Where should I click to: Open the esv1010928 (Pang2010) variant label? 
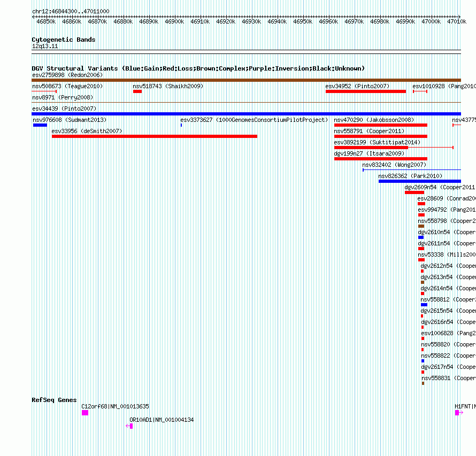click(x=444, y=86)
